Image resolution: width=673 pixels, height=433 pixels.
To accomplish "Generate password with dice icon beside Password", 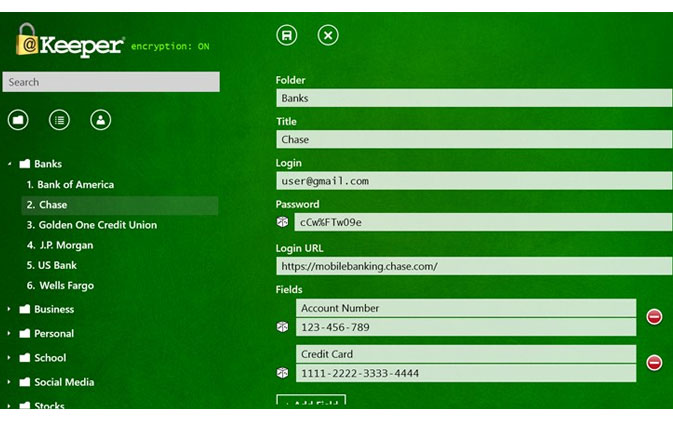I will 282,222.
